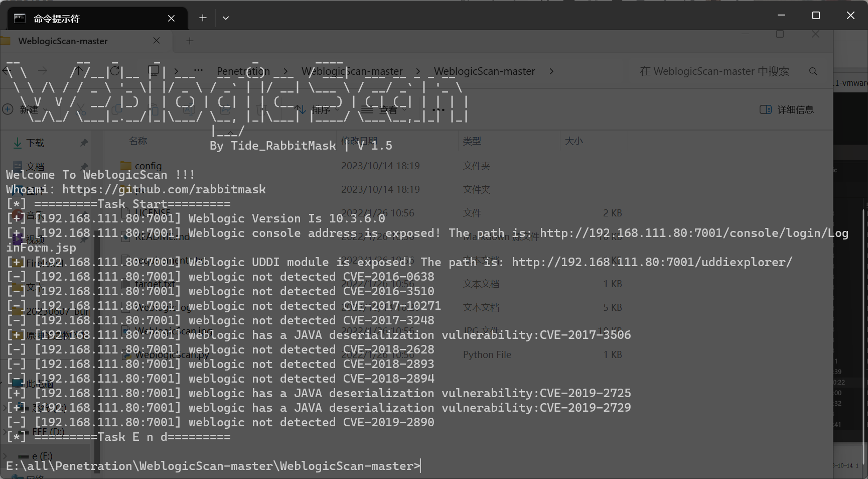
Task: Open the terminal profile dropdown arrow
Action: coord(226,18)
